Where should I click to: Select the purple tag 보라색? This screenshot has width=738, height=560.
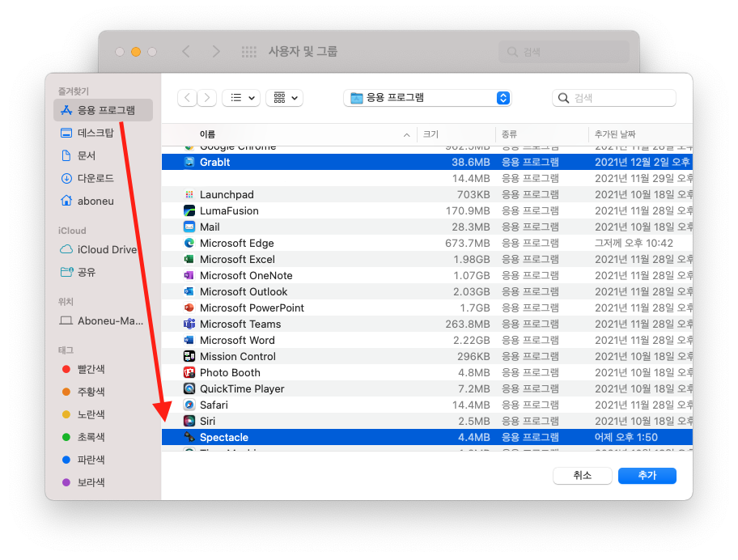pyautogui.click(x=83, y=482)
